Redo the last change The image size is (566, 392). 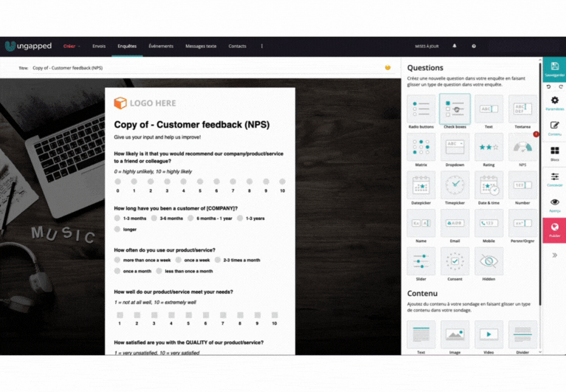tap(561, 87)
